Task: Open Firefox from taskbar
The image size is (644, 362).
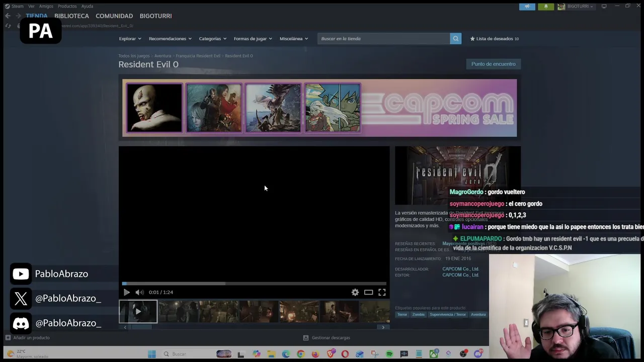Action: [315, 354]
